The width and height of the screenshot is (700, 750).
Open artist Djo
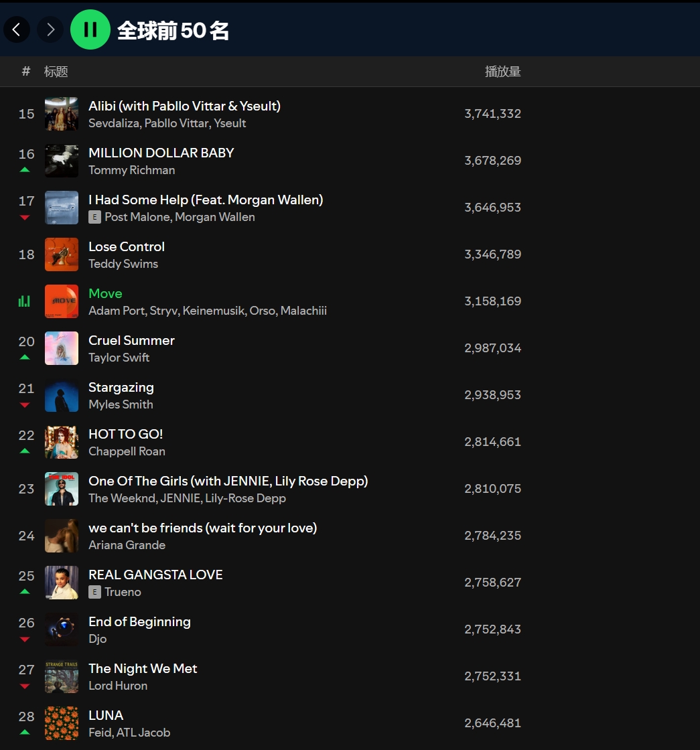pos(98,639)
